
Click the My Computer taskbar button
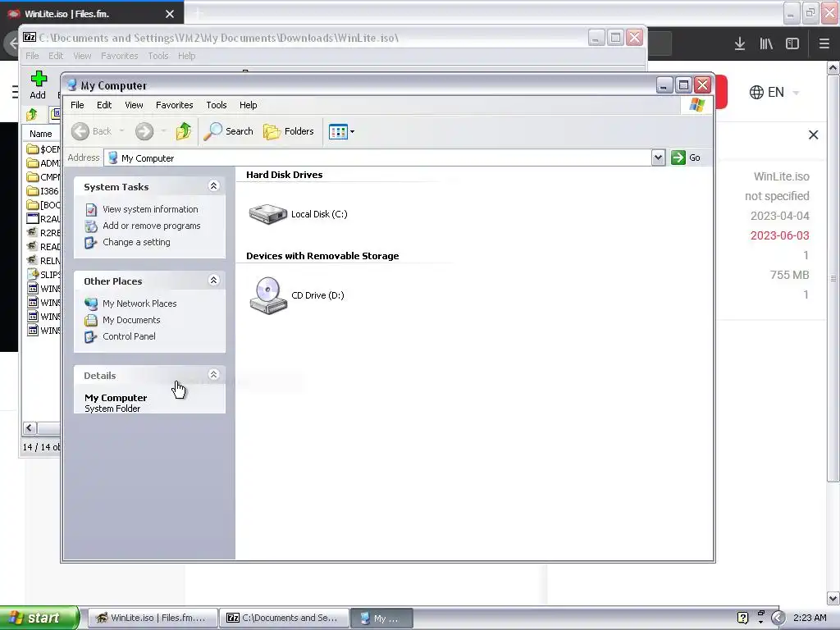381,619
